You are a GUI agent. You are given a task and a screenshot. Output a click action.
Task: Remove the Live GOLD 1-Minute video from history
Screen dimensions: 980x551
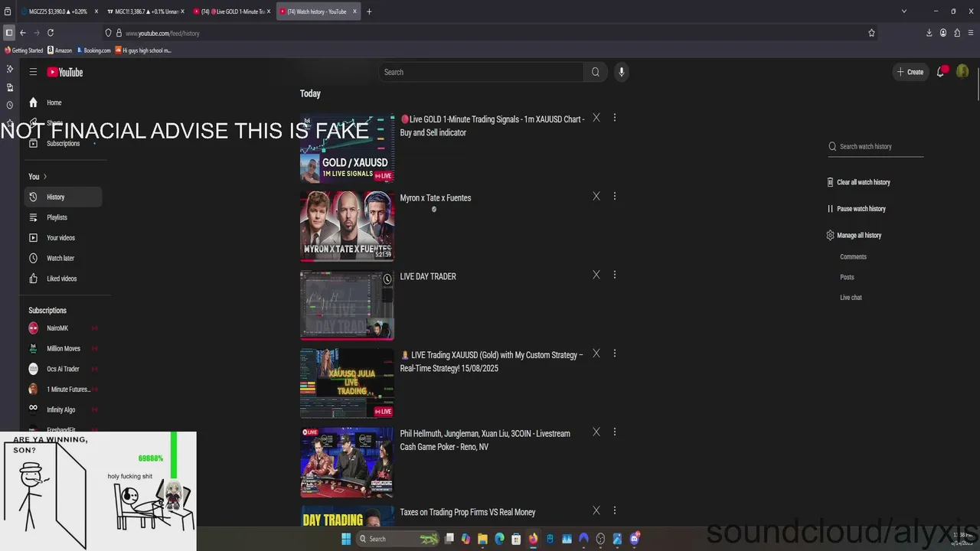tap(596, 118)
